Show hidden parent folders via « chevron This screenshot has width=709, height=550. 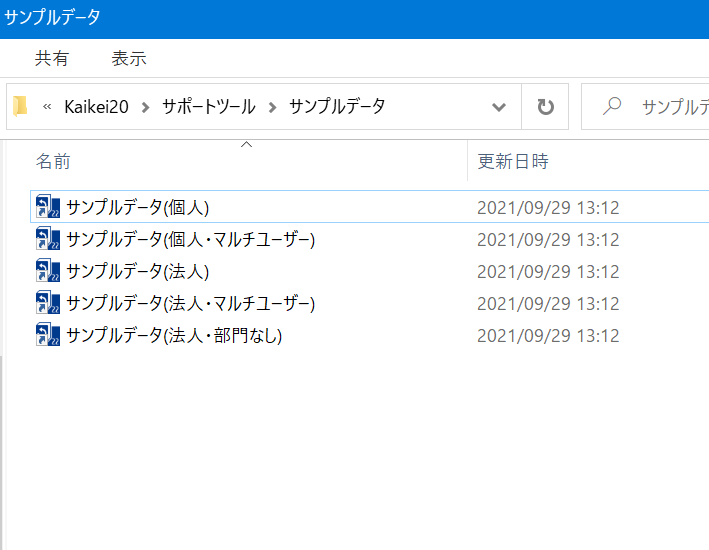47,107
